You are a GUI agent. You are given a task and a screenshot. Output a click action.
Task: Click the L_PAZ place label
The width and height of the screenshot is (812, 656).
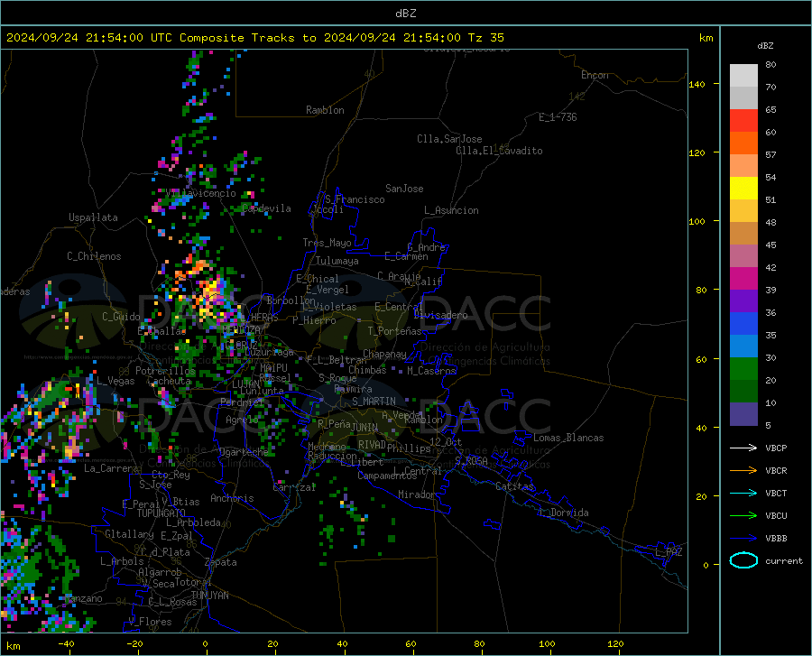[669, 552]
